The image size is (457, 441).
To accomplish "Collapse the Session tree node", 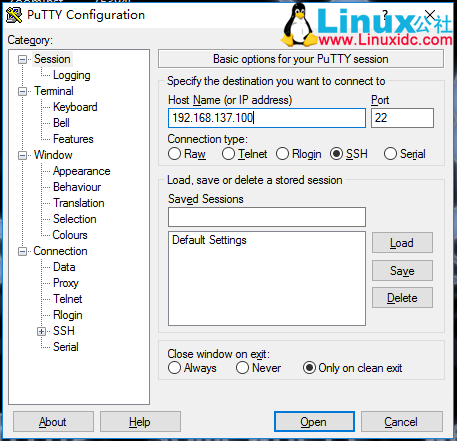I will pyautogui.click(x=22, y=60).
